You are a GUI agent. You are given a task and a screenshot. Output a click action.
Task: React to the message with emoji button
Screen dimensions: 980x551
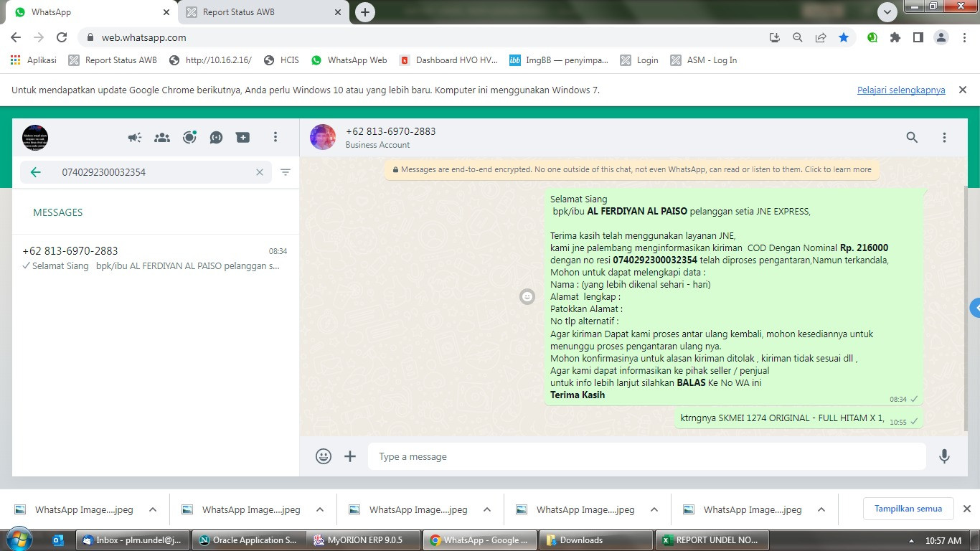[x=527, y=296]
